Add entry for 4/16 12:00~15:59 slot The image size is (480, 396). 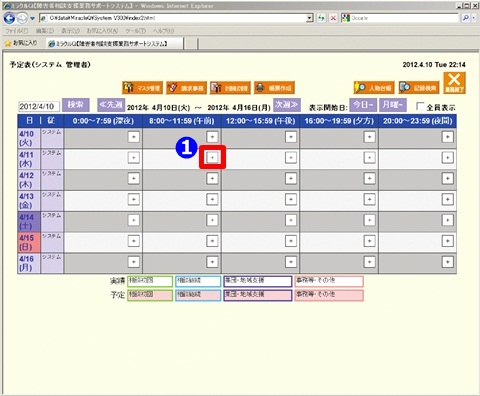(x=291, y=262)
